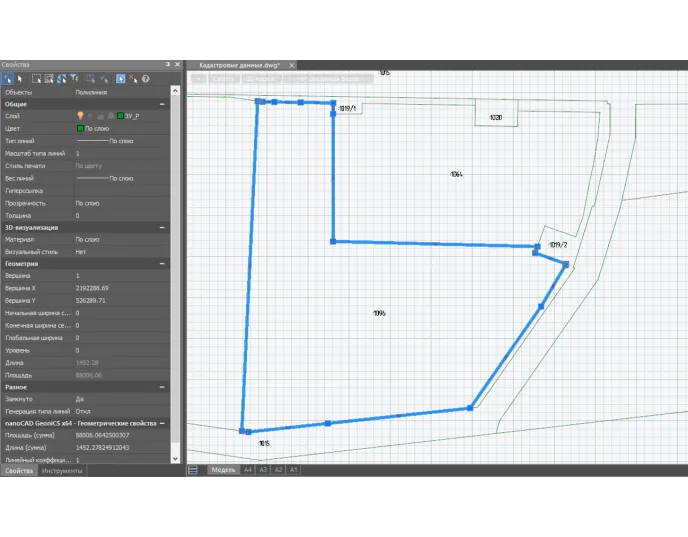Toggle the Замкнуто value Да
This screenshot has width=688, height=537.
(120, 399)
